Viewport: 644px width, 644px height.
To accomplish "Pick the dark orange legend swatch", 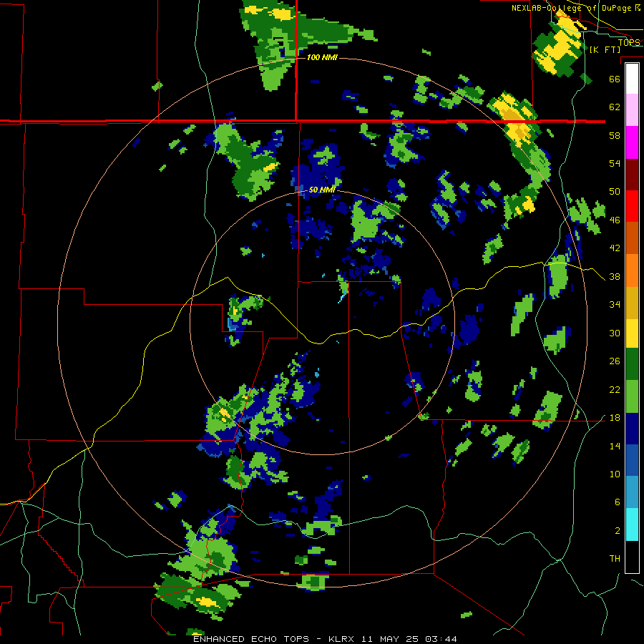I will (632, 238).
